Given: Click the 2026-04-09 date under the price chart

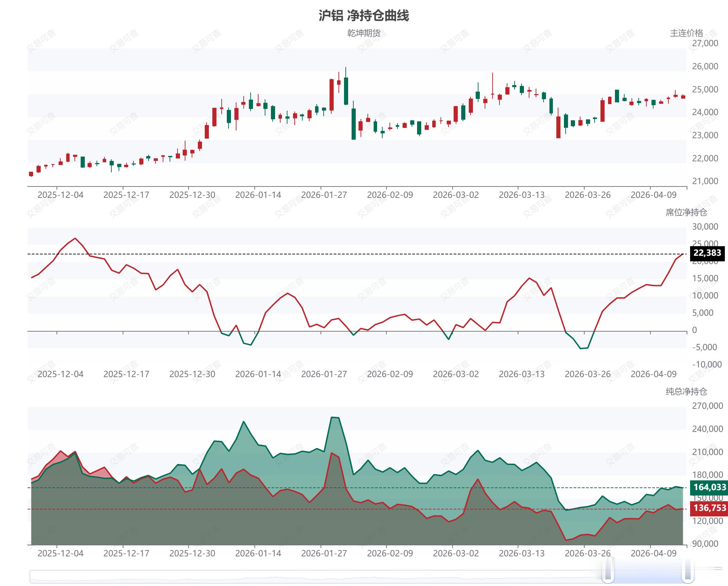Looking at the screenshot, I should 653,195.
